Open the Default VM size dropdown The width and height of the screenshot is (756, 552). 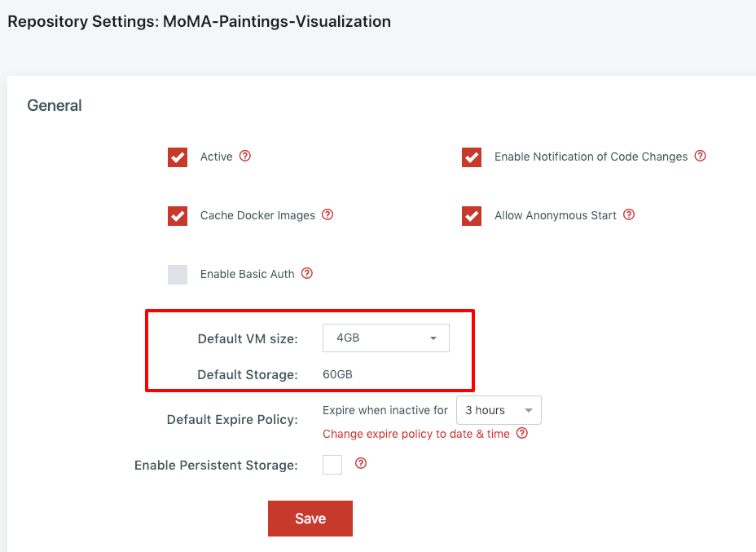(x=386, y=338)
